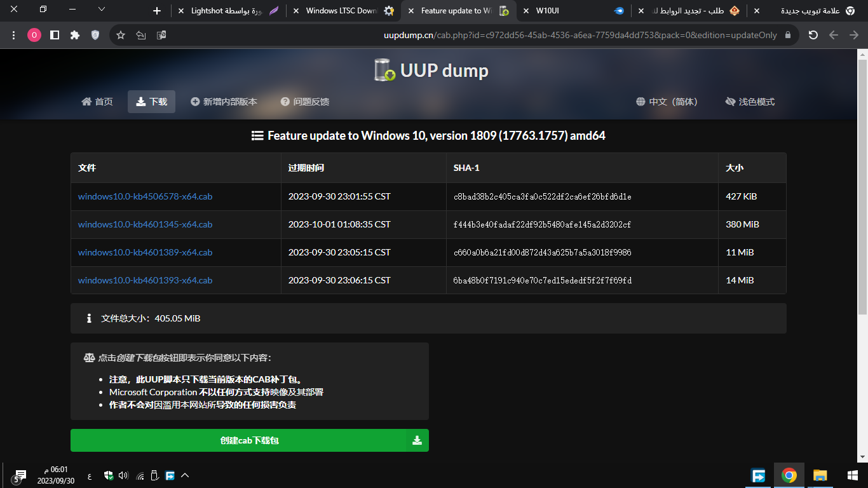The width and height of the screenshot is (868, 488).
Task: Click the page vertical scrollbar
Action: coord(862,187)
